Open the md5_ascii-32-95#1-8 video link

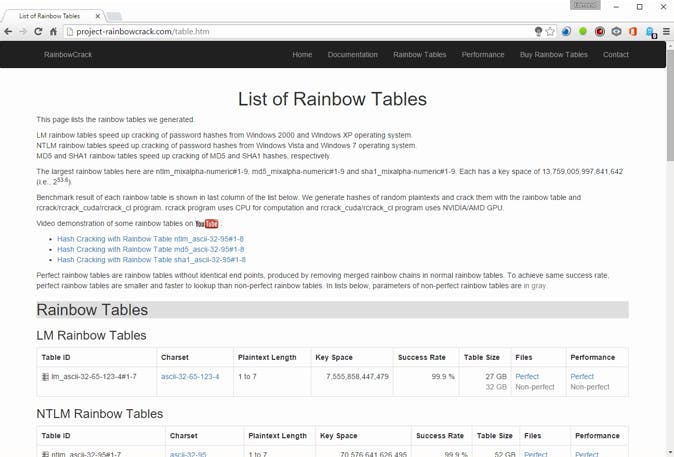click(x=151, y=249)
